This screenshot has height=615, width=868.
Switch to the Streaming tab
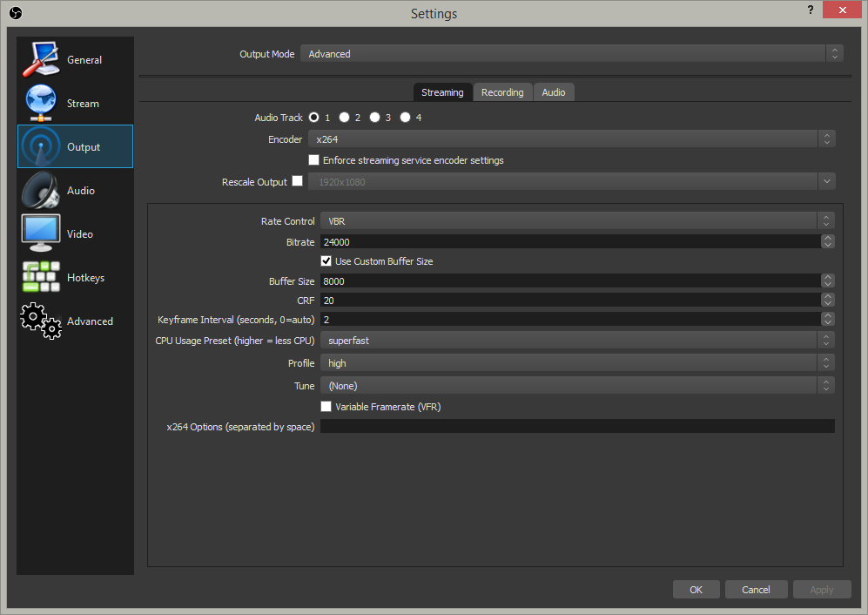[442, 92]
